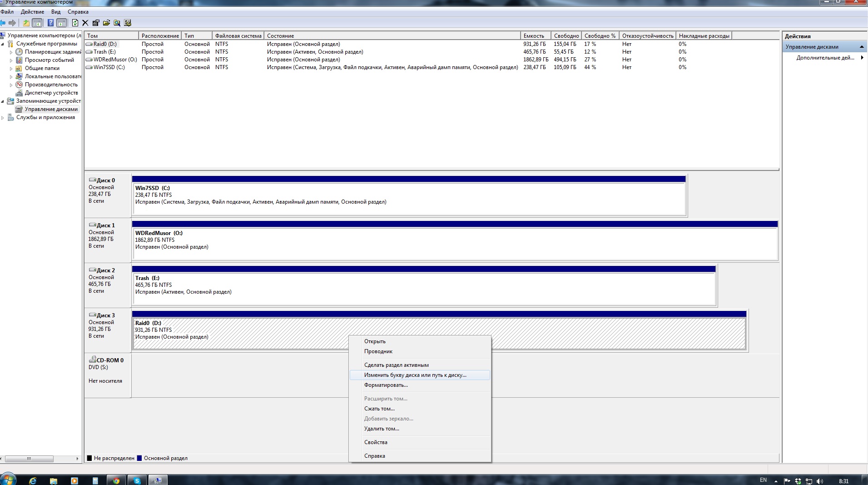Select Форматировать in the context menu
Viewport: 868px width, 485px height.
pos(386,385)
